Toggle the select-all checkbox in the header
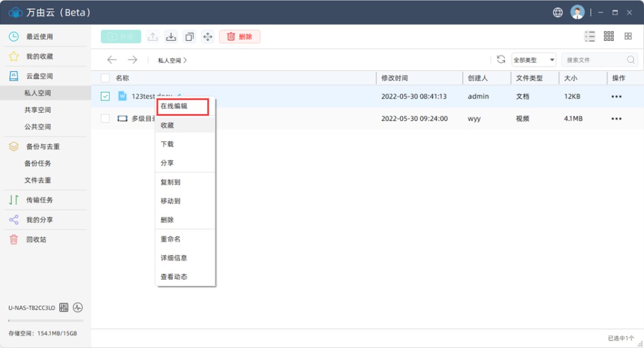The width and height of the screenshot is (644, 348). (105, 78)
